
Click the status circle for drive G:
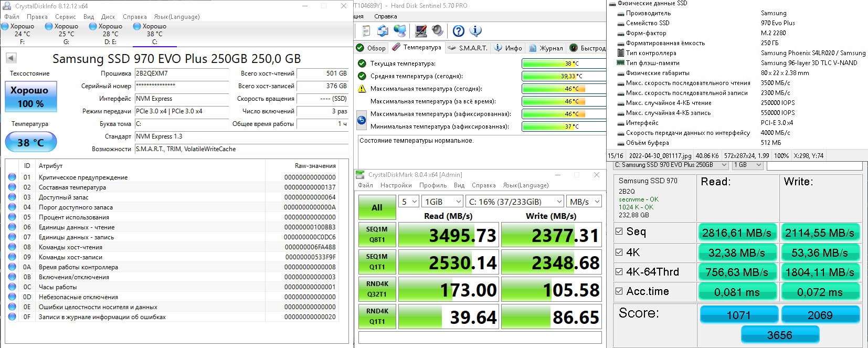pos(49,26)
